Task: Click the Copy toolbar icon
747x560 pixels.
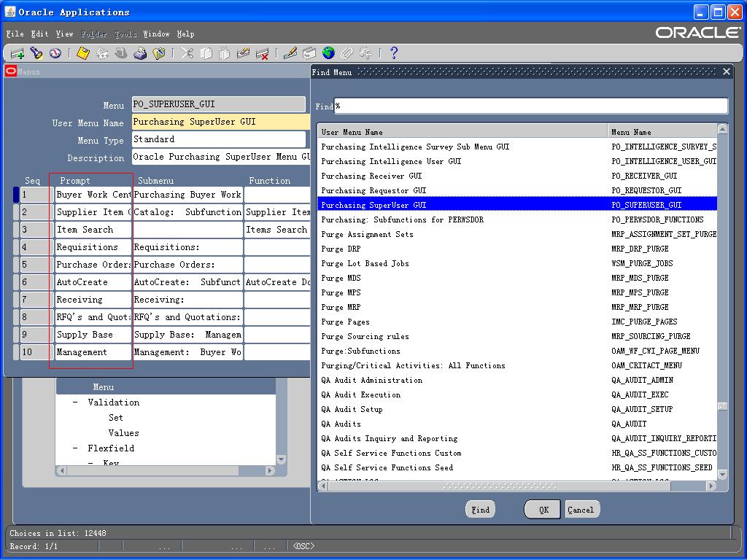Action: (206, 53)
